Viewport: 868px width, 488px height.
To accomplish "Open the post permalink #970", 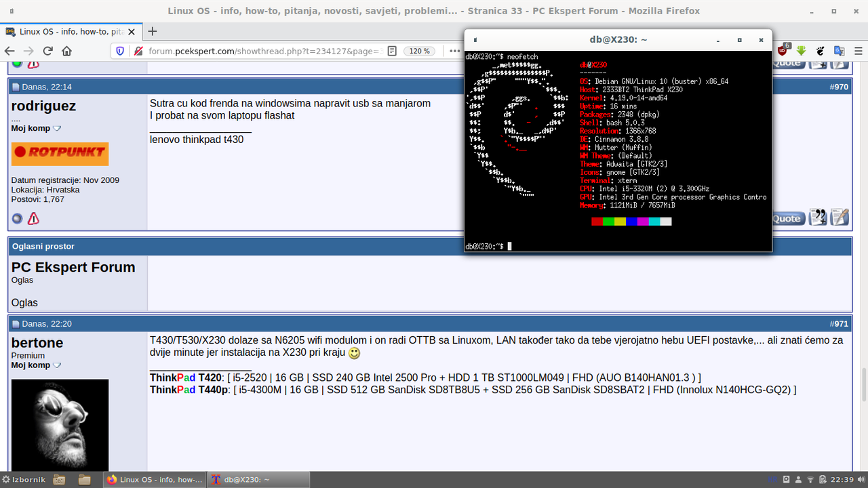I will click(839, 87).
